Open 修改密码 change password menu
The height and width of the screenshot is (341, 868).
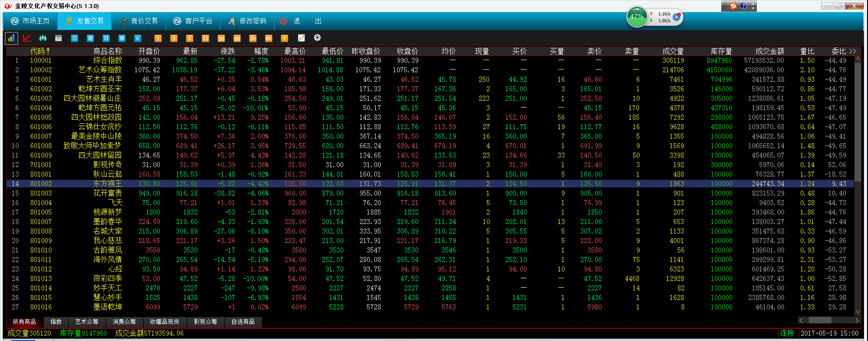click(247, 21)
